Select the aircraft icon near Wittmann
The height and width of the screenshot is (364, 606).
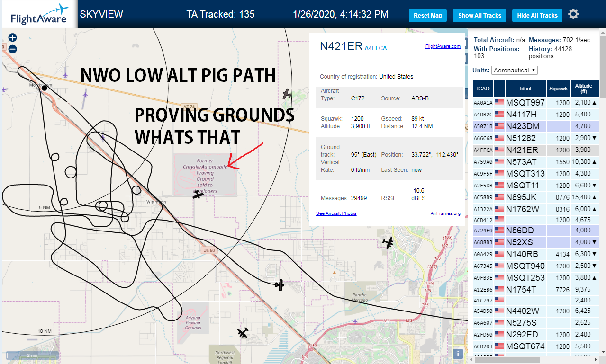[198, 194]
